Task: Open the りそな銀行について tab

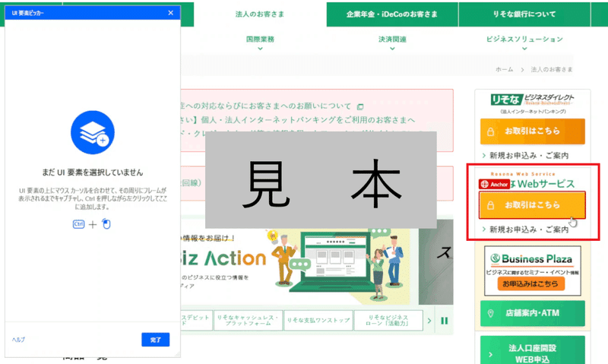Action: point(524,14)
